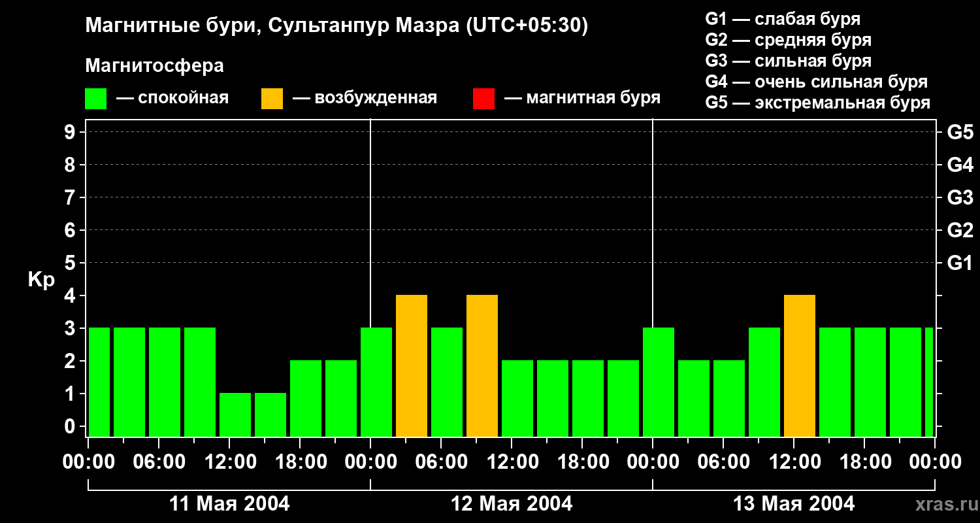Click the '— спокойная' legend label

[x=172, y=99]
